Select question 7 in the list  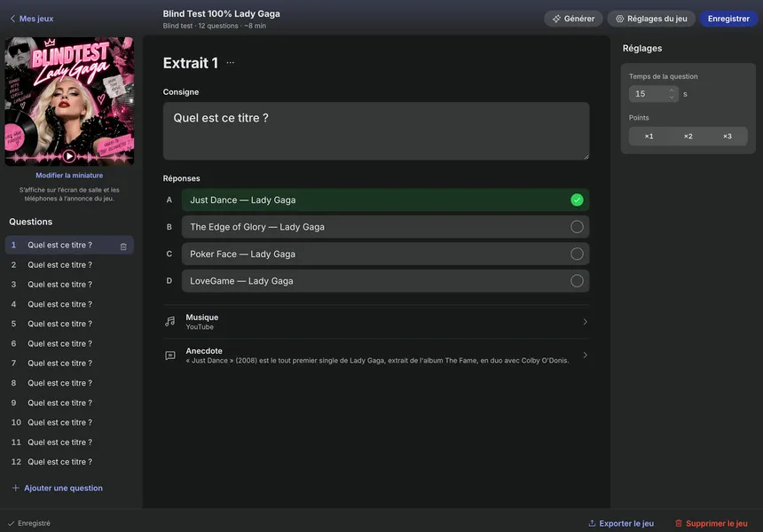[69, 364]
